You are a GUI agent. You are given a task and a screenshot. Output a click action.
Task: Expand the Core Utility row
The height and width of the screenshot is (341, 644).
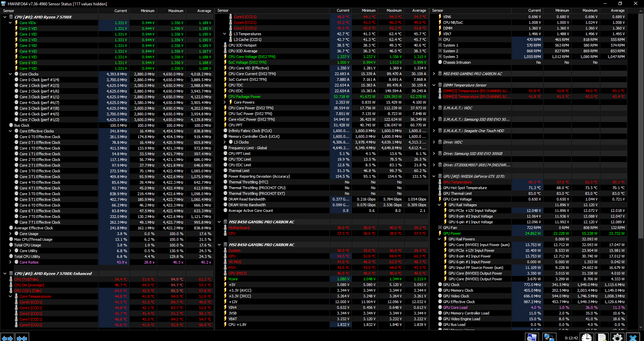10,251
